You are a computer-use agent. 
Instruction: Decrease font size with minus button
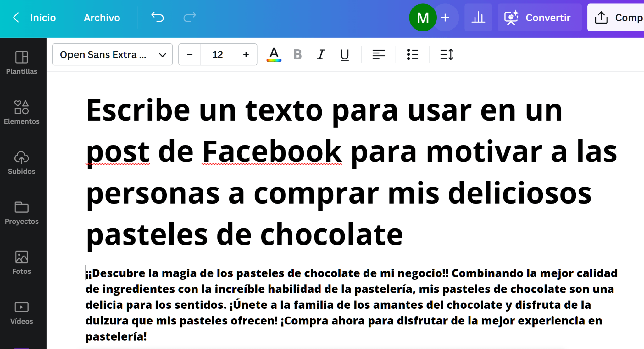point(190,54)
